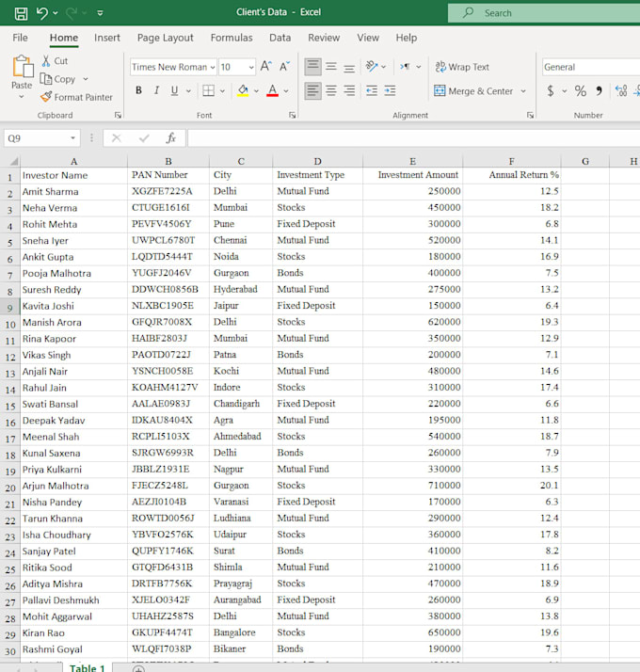
Task: Apply the yellow fill color
Action: pos(243,90)
